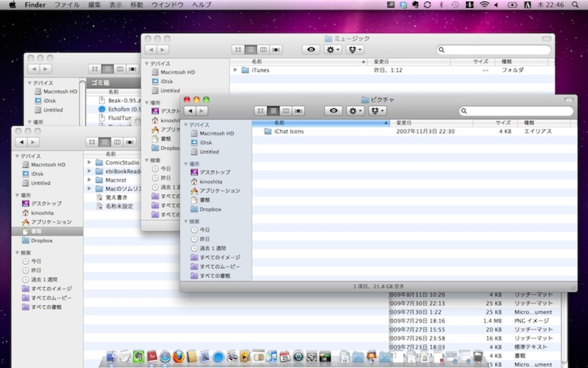This screenshot has width=588, height=368.
Task: Expand Macnist folder in 書類 window
Action: 89,180
